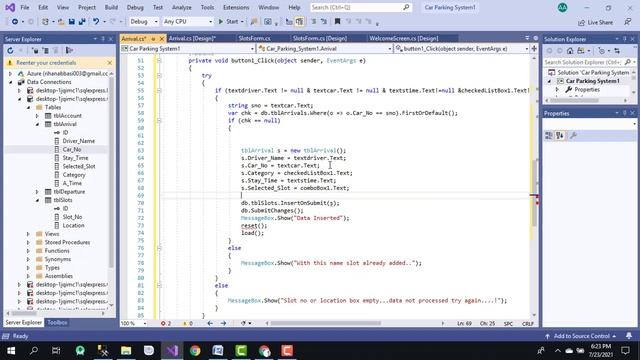The height and width of the screenshot is (360, 640).
Task: Collapse the tblArrival table node
Action: 38,124
